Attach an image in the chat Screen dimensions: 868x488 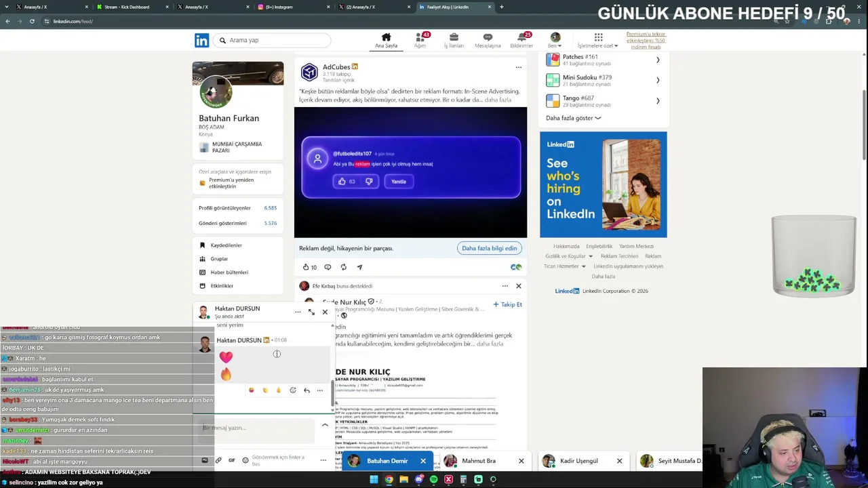click(x=205, y=460)
